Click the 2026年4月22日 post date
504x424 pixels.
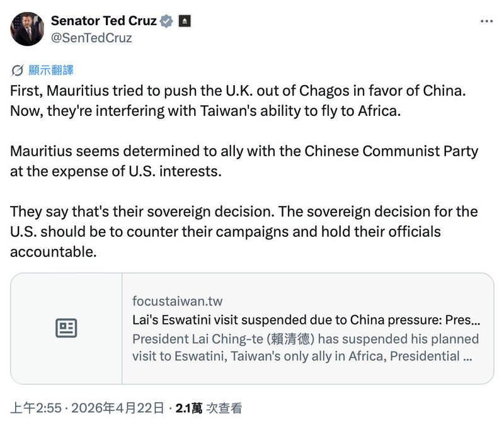click(x=118, y=408)
